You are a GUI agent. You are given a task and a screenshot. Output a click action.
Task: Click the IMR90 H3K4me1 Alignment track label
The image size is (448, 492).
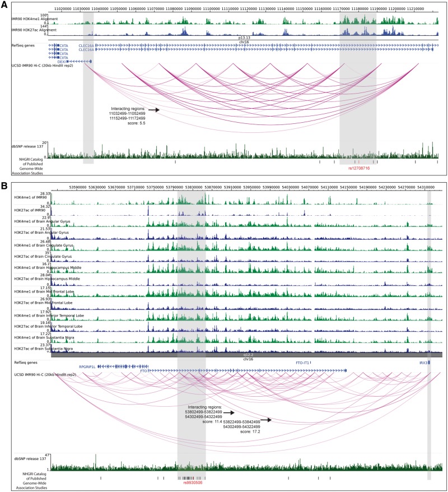[35, 19]
